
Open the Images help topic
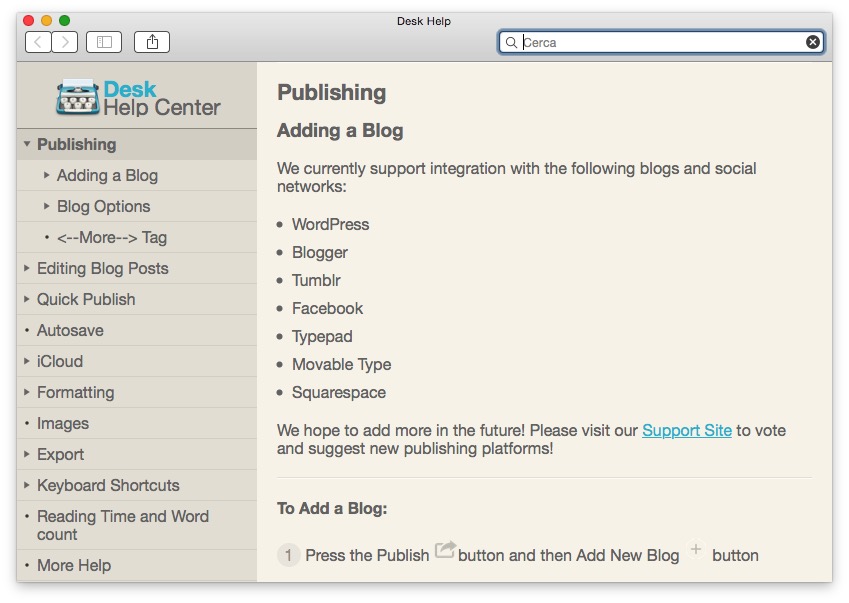tap(63, 423)
